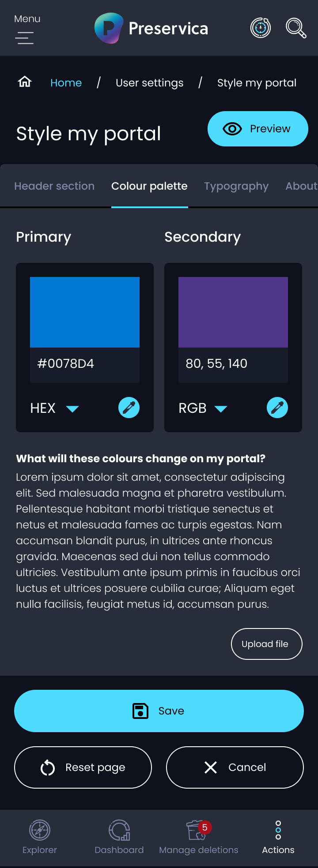This screenshot has height=868, width=318.
Task: Open search with the magnifier icon
Action: [295, 28]
